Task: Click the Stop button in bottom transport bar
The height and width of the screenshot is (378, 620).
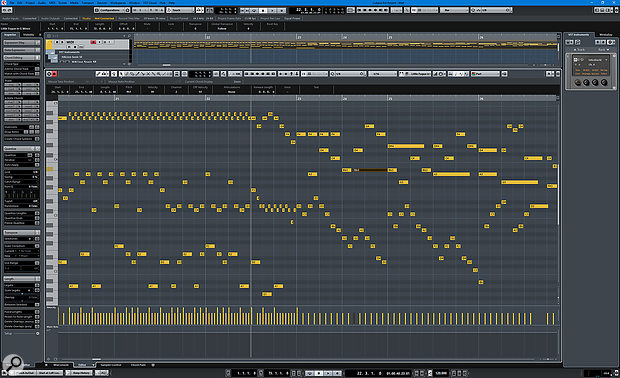Action: point(319,373)
